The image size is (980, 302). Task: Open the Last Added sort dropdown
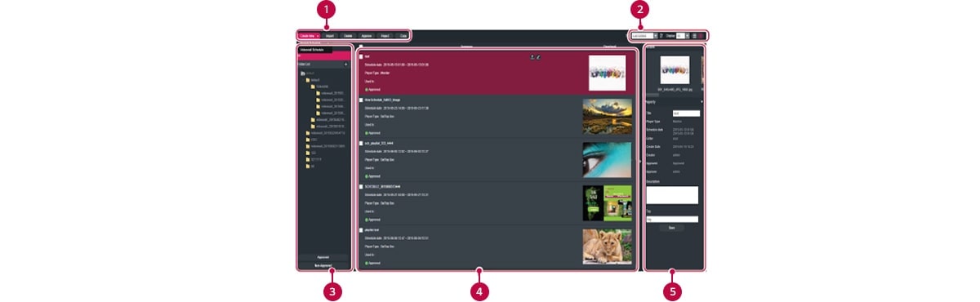(644, 36)
